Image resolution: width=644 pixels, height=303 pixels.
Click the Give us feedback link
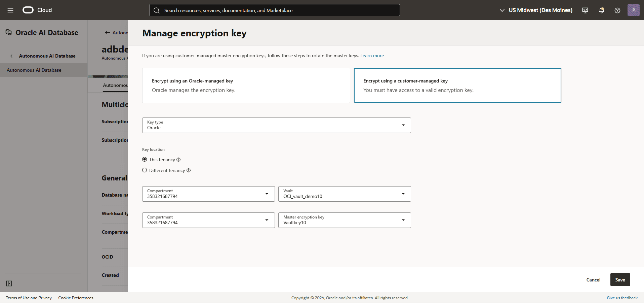[x=622, y=298]
